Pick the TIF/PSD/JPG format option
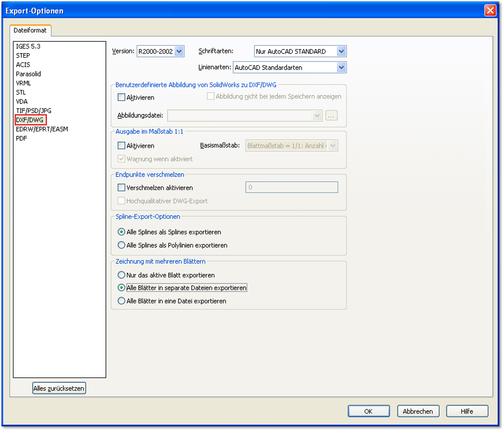 tap(34, 111)
